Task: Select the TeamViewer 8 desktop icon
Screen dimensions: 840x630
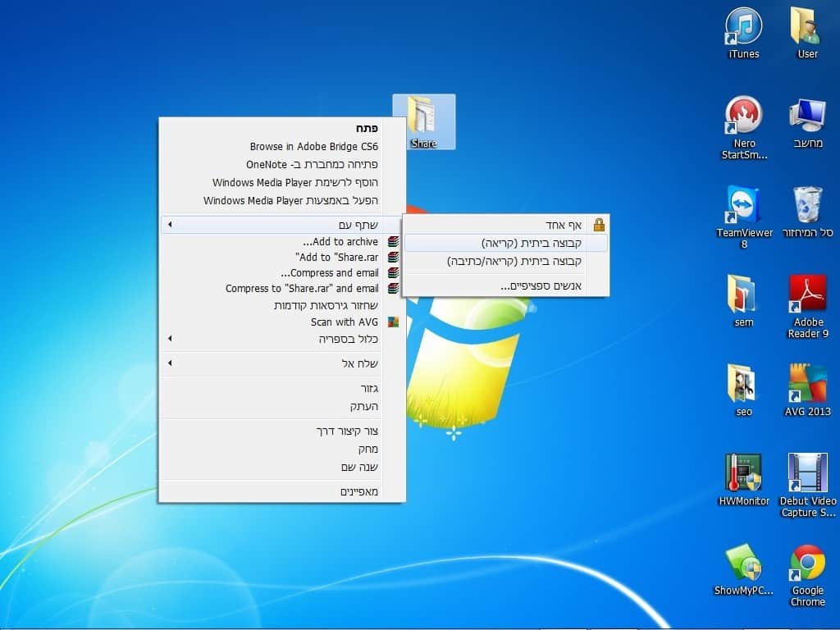Action: point(743,205)
